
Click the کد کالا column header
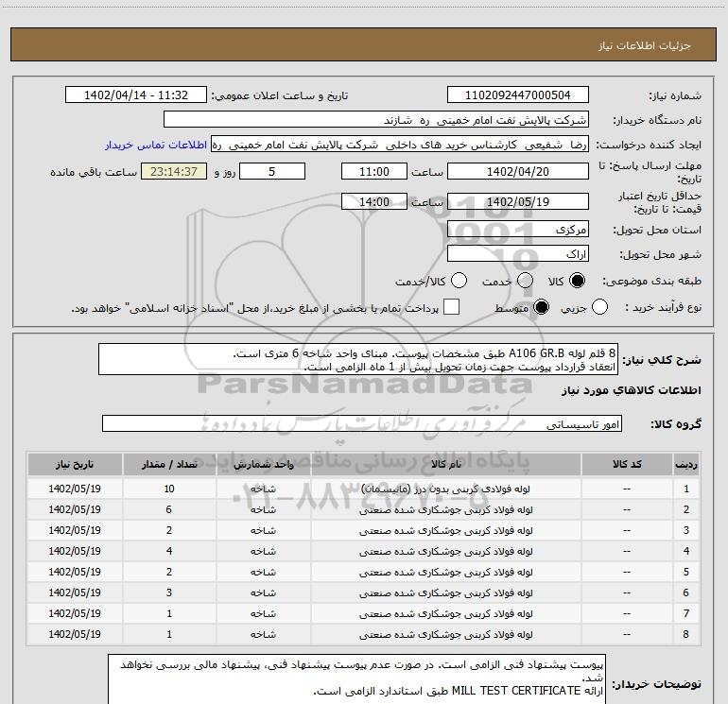tap(627, 465)
